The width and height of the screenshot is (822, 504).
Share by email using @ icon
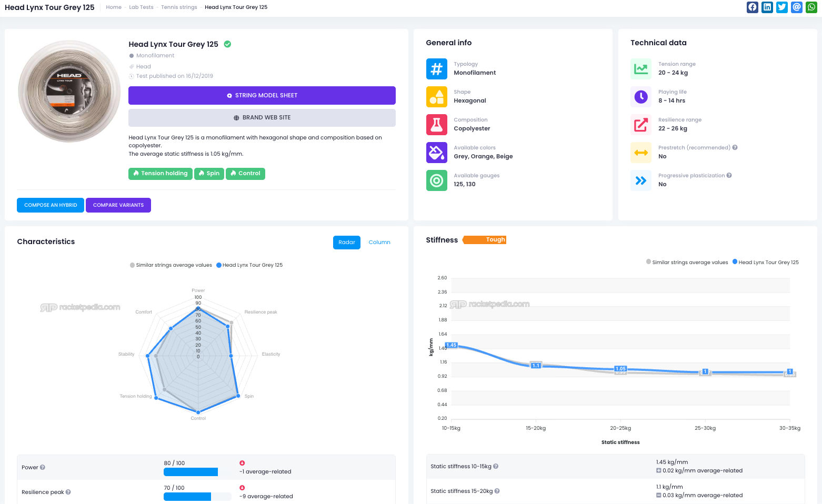[x=797, y=7]
